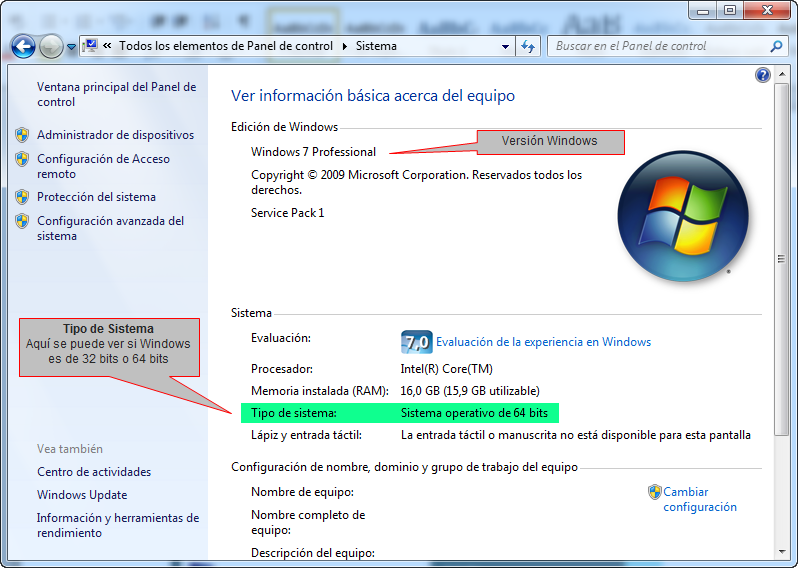Click the greyed Forward navigation arrow
The width and height of the screenshot is (798, 568).
coord(51,47)
